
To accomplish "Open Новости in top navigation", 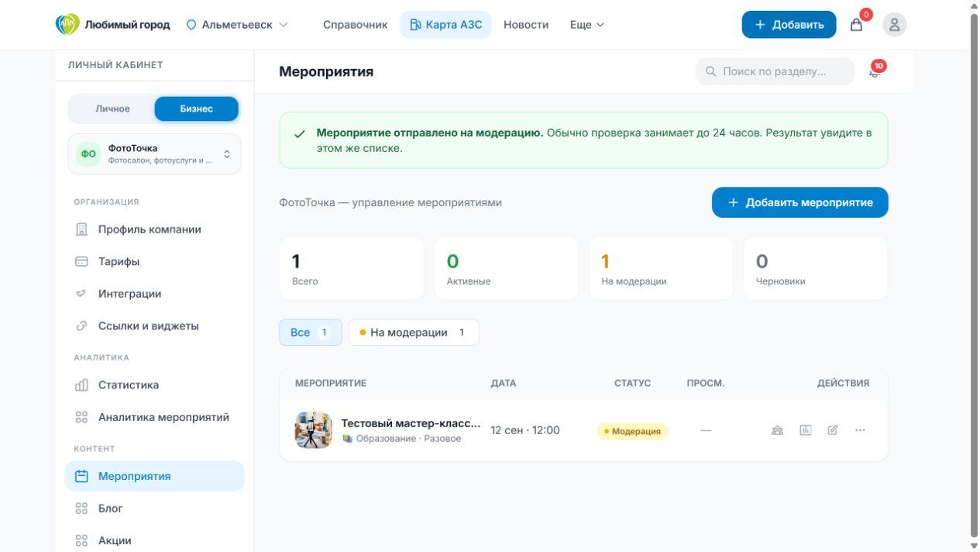I will coord(526,25).
